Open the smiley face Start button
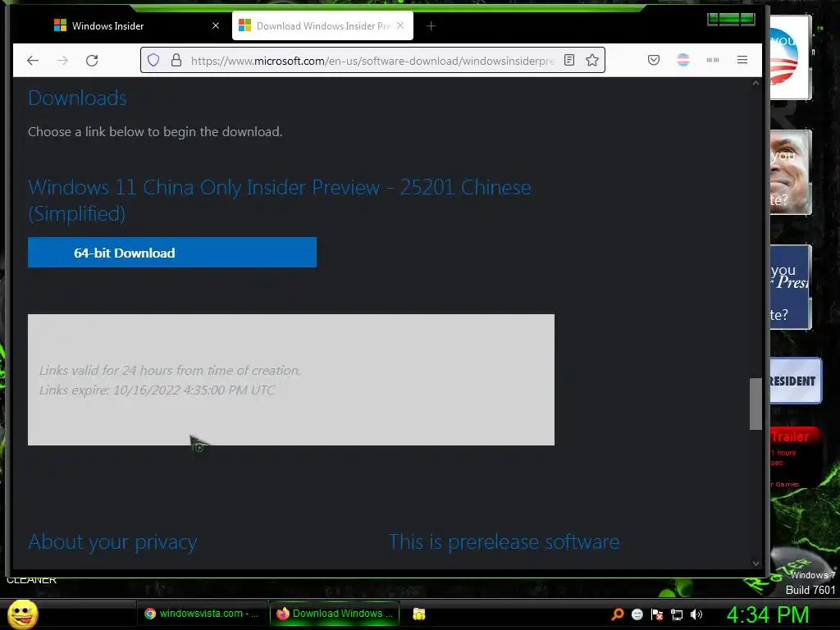This screenshot has height=630, width=840. [23, 614]
